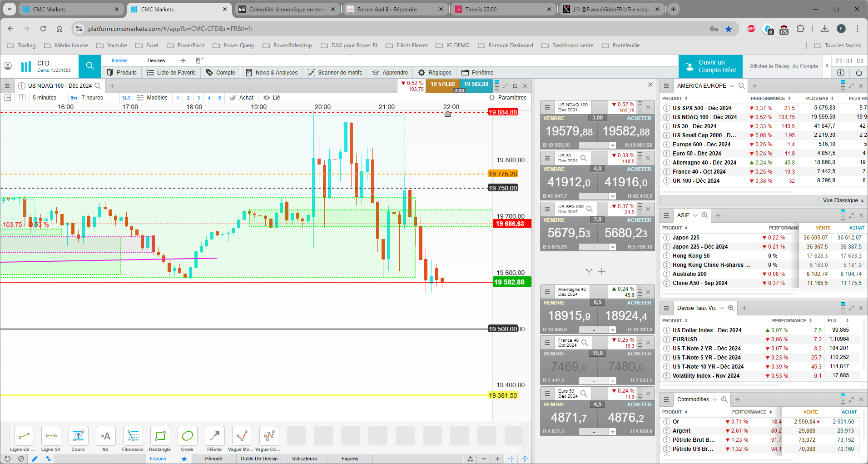Screen dimensions: 868x464
Task: Select US SPX 500 - Déc 2024 row
Action: click(x=763, y=108)
